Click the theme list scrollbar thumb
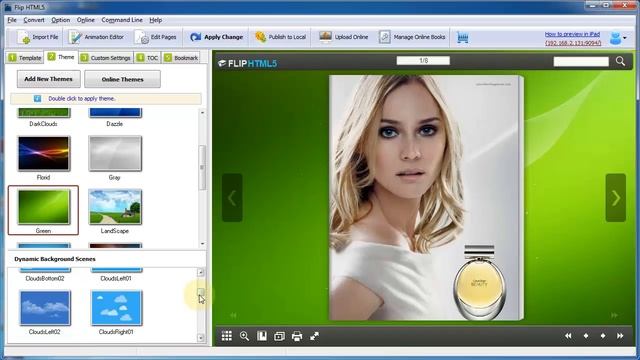 point(202,167)
